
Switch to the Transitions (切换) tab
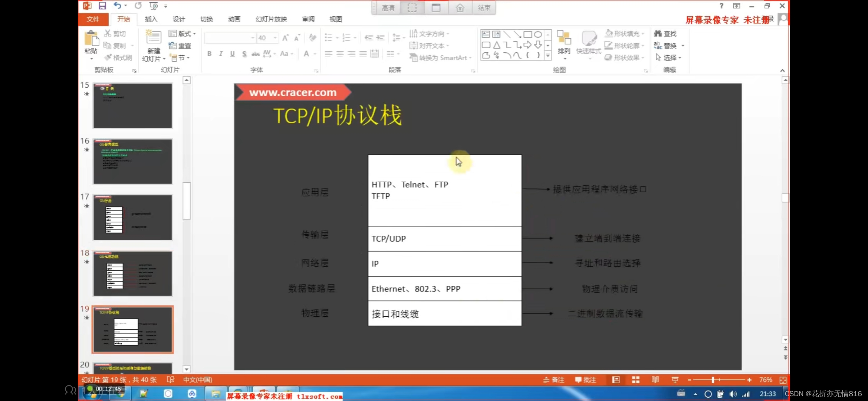(x=207, y=19)
